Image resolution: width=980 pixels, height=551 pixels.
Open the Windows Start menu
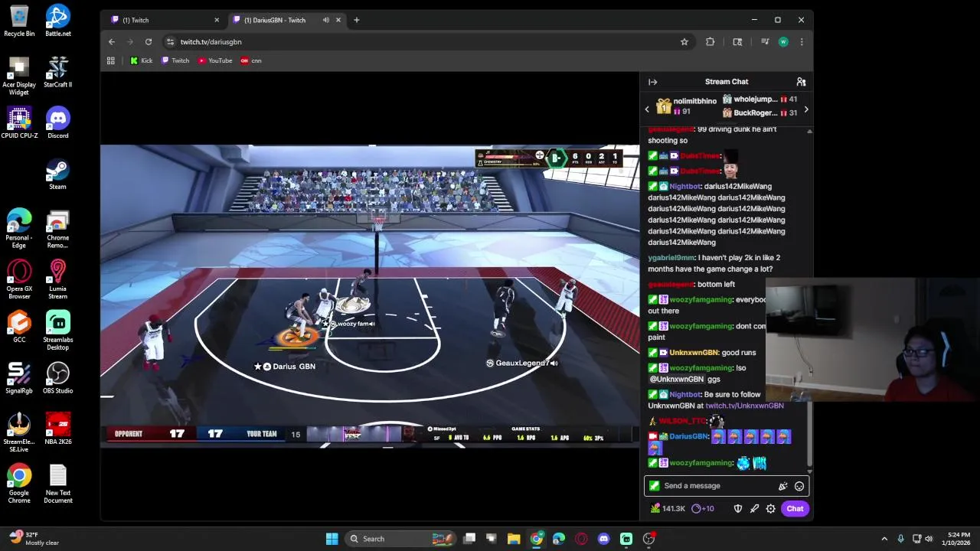point(332,539)
